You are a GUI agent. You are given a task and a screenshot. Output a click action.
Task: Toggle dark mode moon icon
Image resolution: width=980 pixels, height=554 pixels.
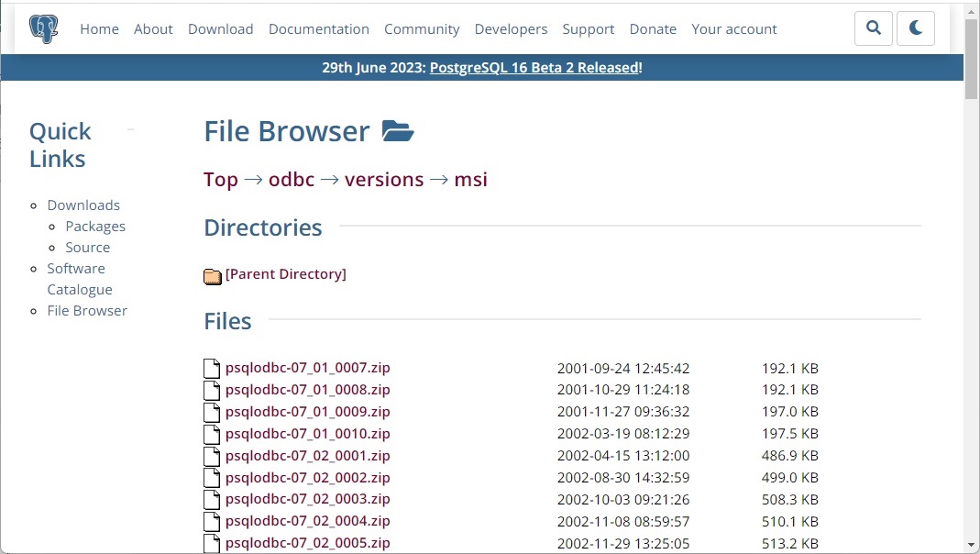point(916,28)
